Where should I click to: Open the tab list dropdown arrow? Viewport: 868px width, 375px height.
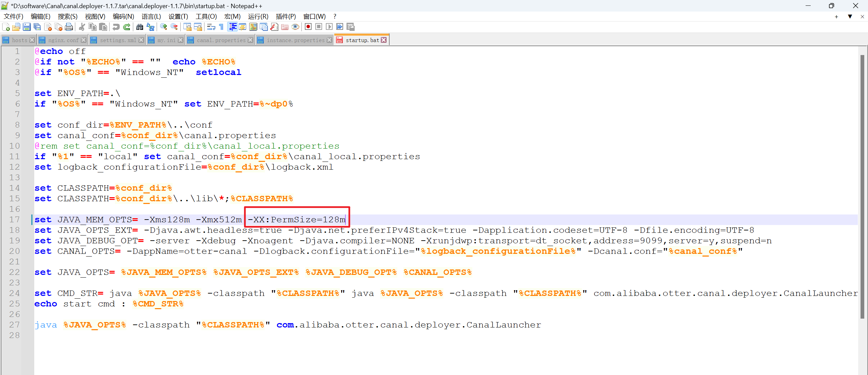pos(850,16)
